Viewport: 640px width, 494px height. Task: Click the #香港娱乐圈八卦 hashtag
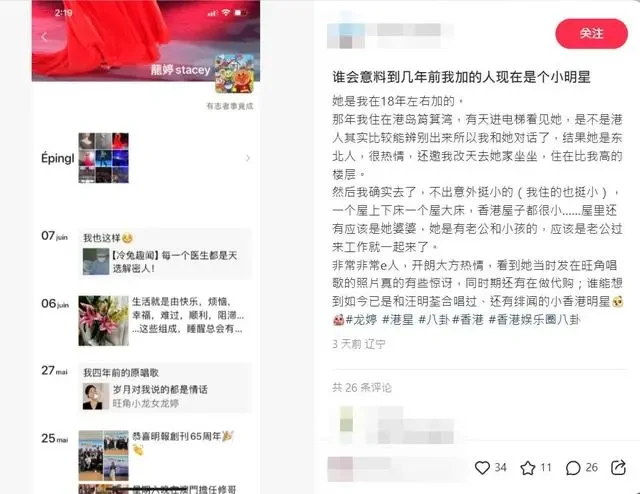(x=534, y=320)
